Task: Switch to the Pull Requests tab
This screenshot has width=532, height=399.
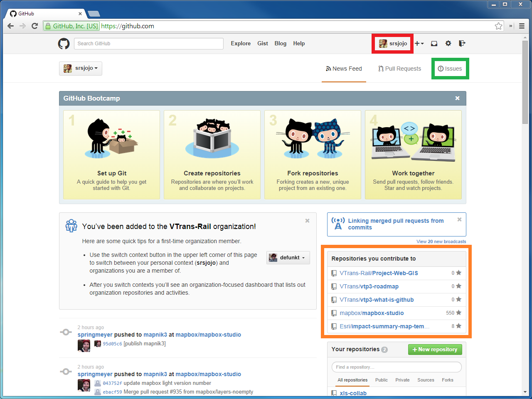Action: click(x=399, y=69)
